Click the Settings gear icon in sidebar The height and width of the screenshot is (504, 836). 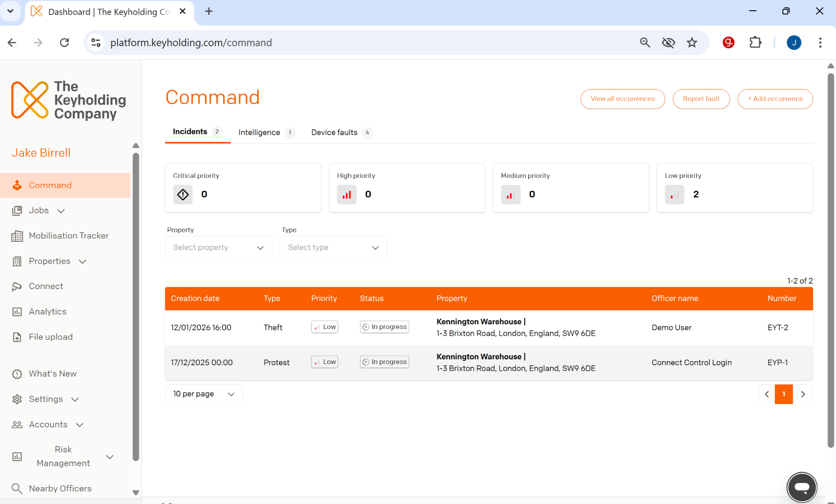pos(17,399)
